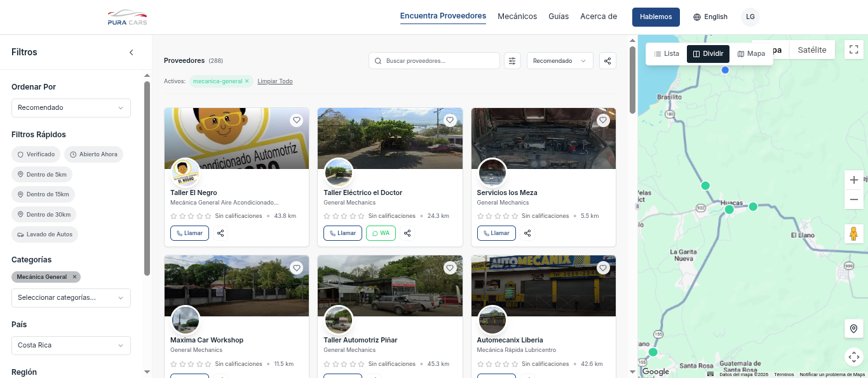868x378 pixels.
Task: Switch to Mapa view
Action: point(751,54)
